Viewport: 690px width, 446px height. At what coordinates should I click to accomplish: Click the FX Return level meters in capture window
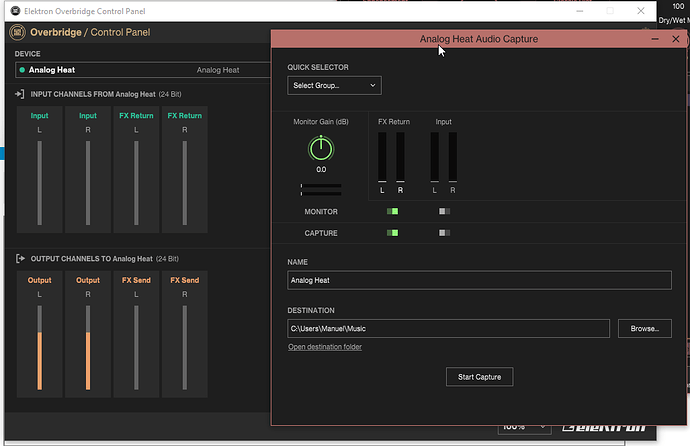pos(391,157)
